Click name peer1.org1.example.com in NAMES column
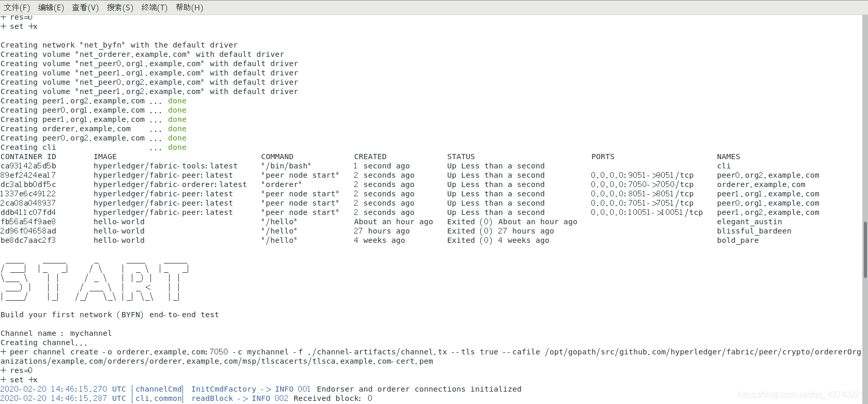This screenshot has width=868, height=404. click(x=768, y=194)
